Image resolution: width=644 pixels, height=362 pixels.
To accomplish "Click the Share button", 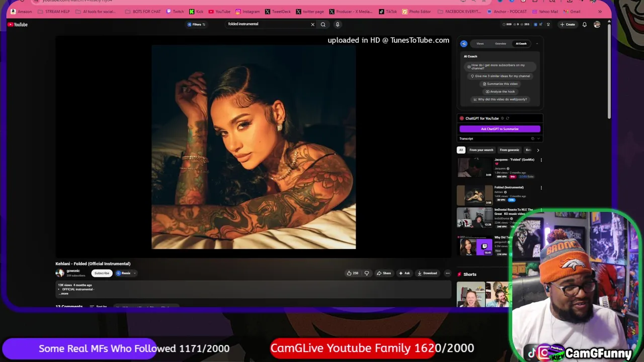I will (383, 273).
